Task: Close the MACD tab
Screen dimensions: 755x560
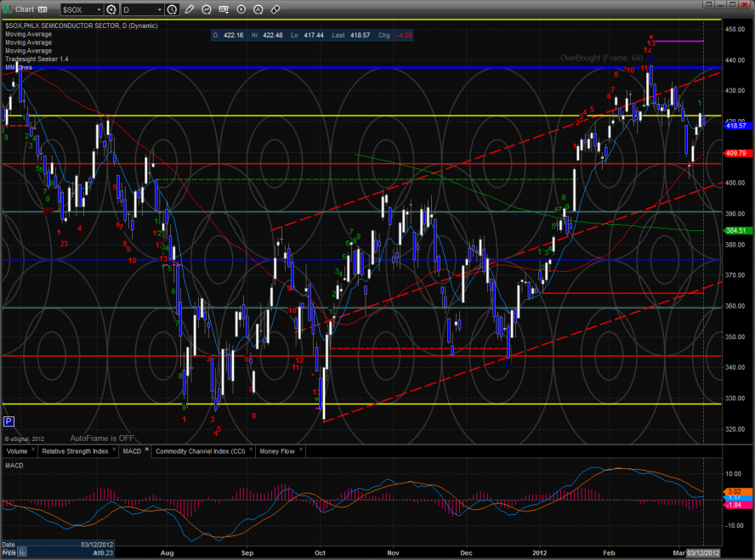Action: point(147,450)
